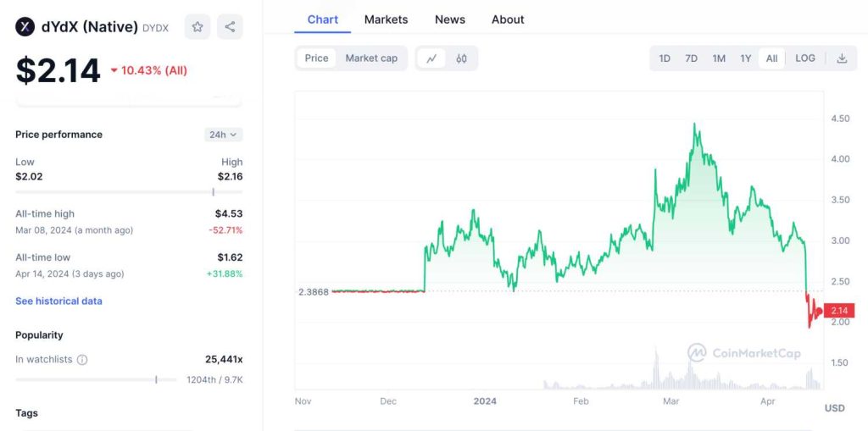Viewport: 868px width, 431px height.
Task: Open the 24h price performance dropdown
Action: tap(223, 135)
